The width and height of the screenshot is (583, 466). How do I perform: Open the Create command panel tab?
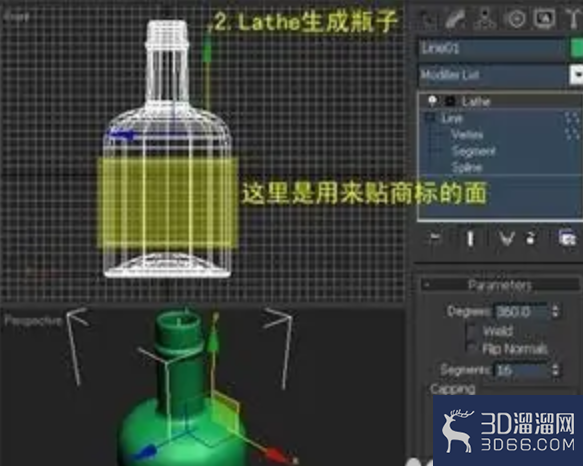click(x=427, y=19)
